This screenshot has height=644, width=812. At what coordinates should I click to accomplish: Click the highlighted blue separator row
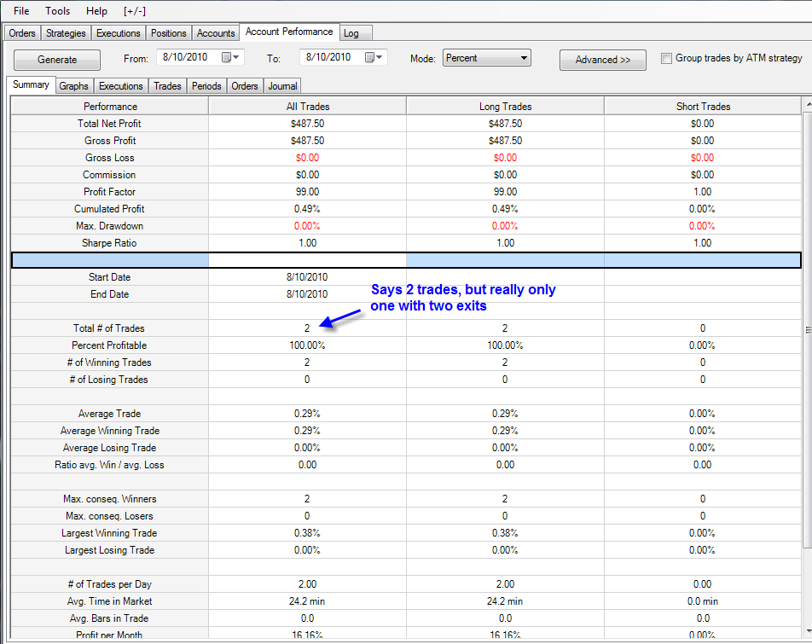click(407, 260)
